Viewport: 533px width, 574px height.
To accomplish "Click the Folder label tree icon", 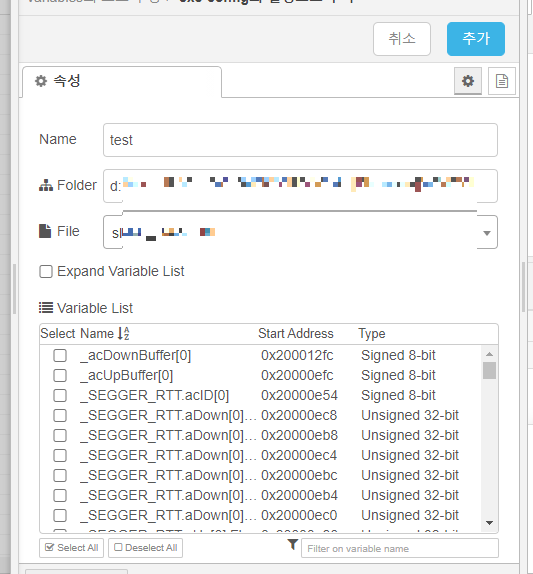I will click(46, 186).
